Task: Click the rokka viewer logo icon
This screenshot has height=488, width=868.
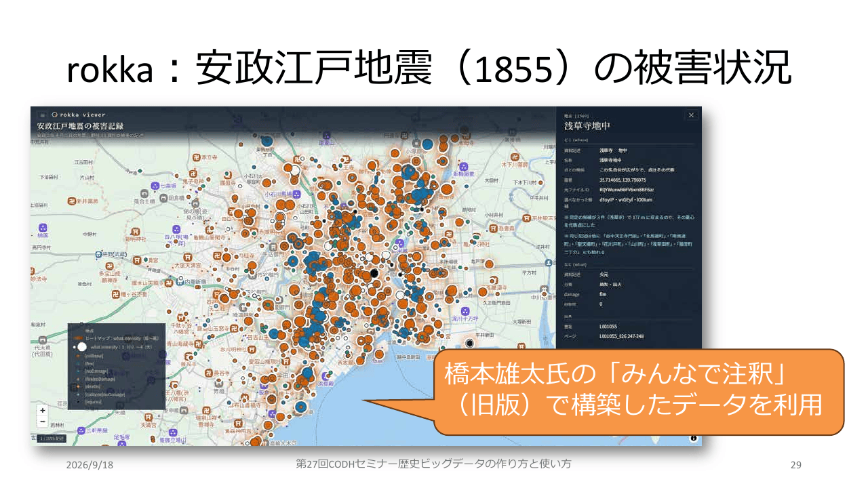Action: (55, 115)
